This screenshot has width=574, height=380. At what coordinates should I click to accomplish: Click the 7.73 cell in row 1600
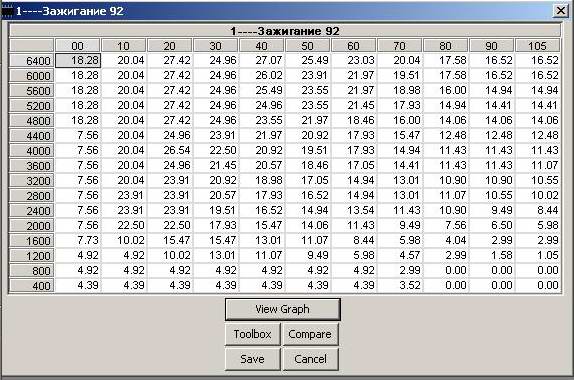78,241
